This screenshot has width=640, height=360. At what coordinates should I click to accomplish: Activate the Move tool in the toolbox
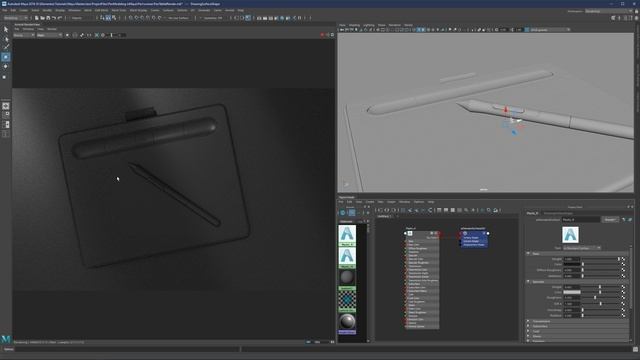point(6,57)
